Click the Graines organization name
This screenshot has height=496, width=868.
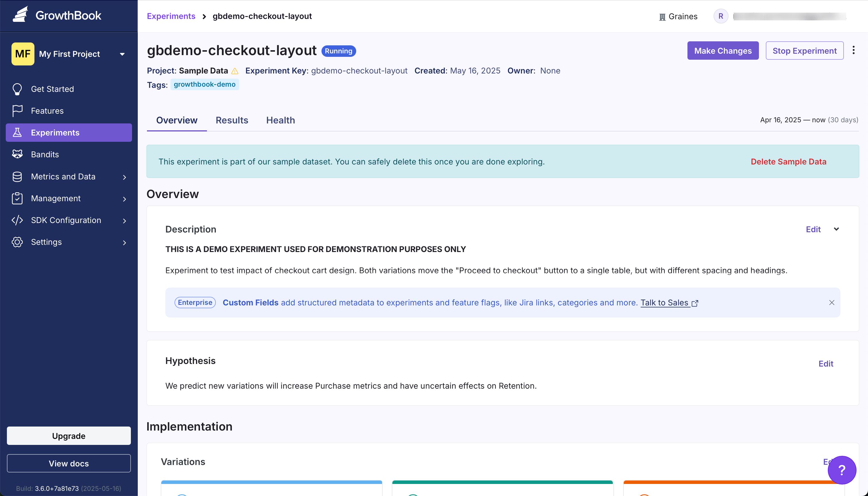[x=683, y=16]
